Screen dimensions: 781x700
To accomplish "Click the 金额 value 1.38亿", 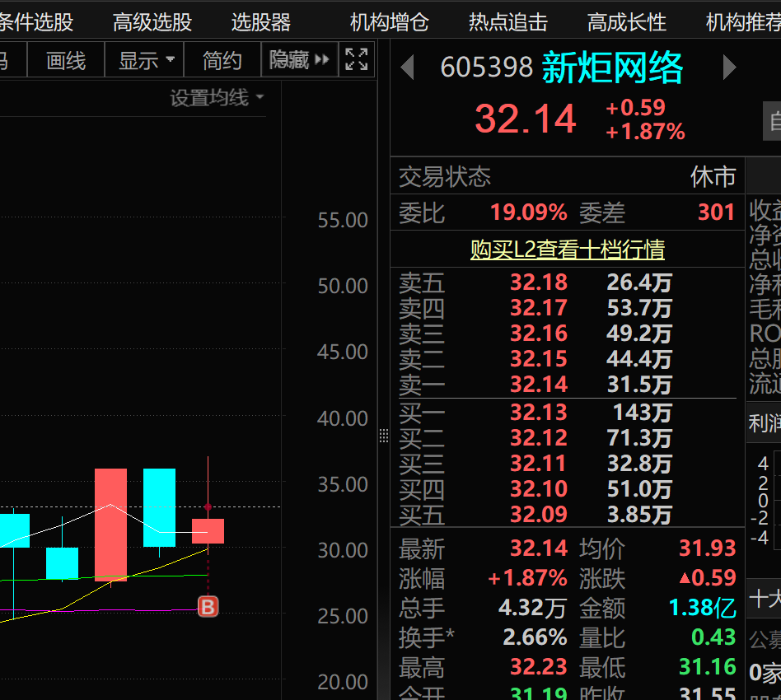I will pos(702,608).
